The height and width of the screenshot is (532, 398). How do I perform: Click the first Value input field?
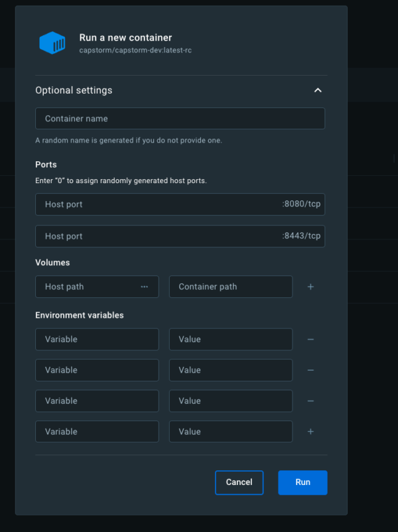[x=230, y=339]
